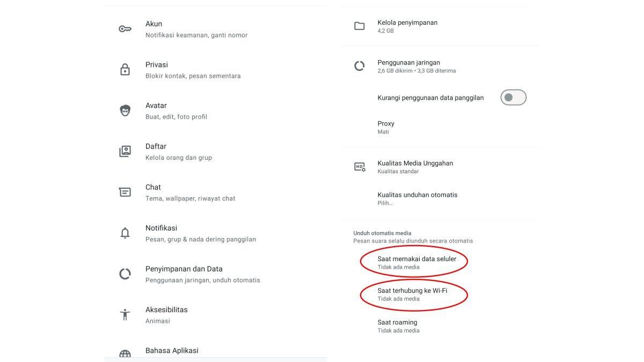
Task: Click the accessibility figure icon next to Aksesibilitas
Action: point(125,314)
